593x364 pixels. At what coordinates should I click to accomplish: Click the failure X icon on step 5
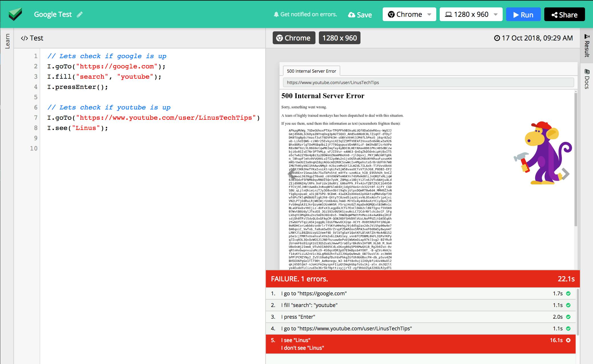pyautogui.click(x=568, y=340)
